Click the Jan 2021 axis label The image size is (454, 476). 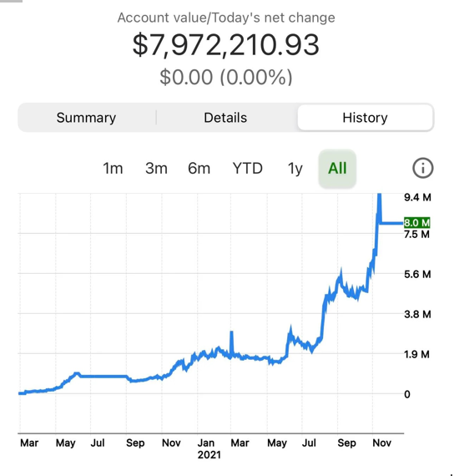209,448
